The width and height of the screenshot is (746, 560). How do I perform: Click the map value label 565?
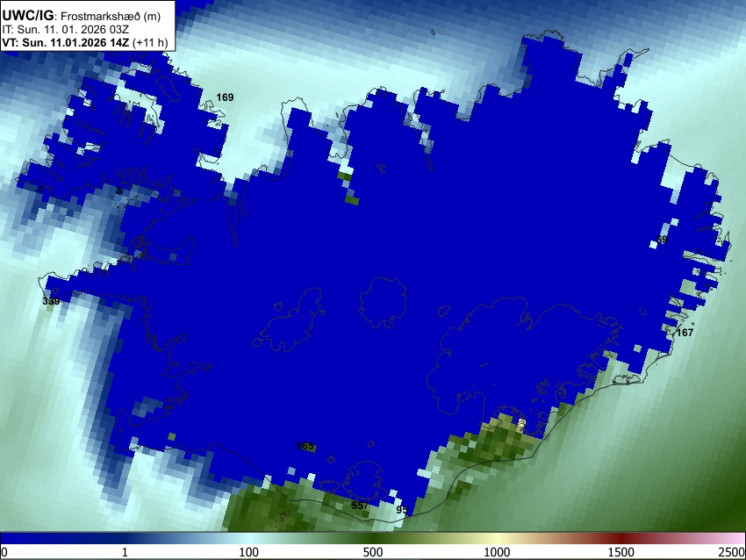point(305,446)
